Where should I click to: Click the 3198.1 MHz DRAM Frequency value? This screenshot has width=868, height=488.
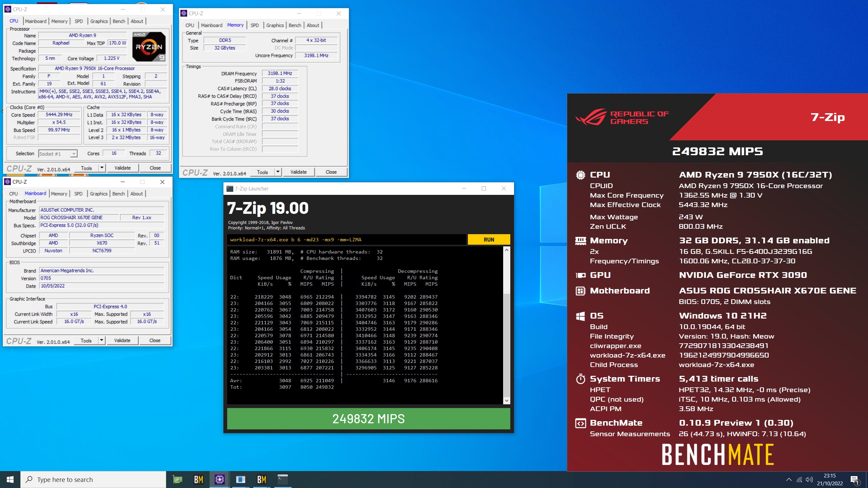coord(280,73)
